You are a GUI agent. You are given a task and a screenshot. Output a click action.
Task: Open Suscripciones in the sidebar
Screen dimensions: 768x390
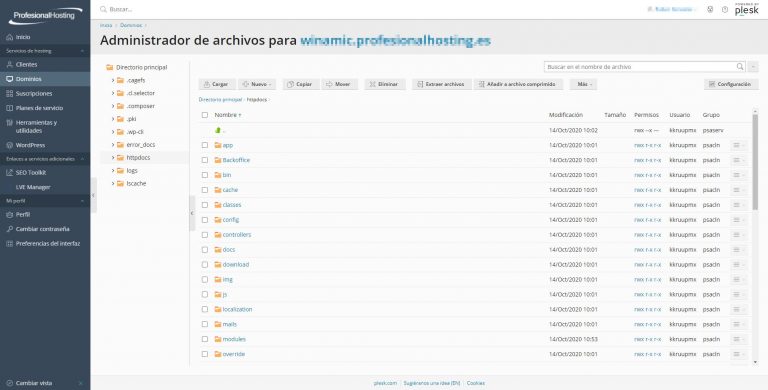coord(34,94)
